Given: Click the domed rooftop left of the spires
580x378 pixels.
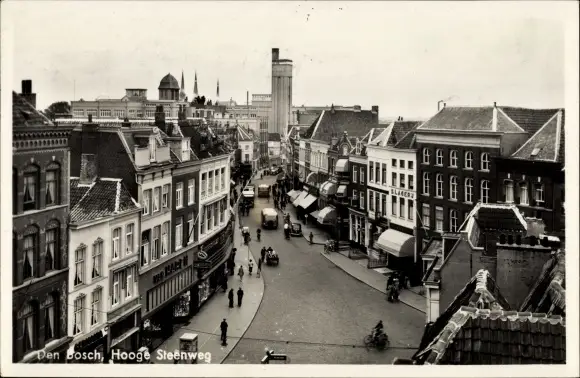Looking at the screenshot, I should tap(169, 87).
